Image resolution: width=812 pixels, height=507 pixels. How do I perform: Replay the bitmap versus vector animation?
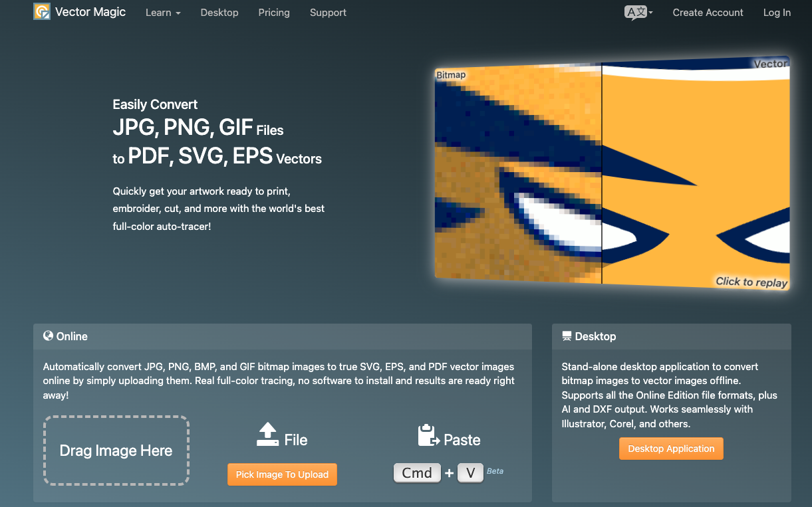(751, 282)
